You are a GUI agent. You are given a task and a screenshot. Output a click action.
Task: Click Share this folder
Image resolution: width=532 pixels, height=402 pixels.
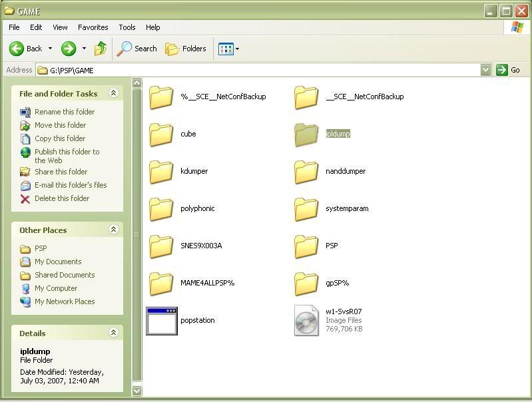[61, 172]
